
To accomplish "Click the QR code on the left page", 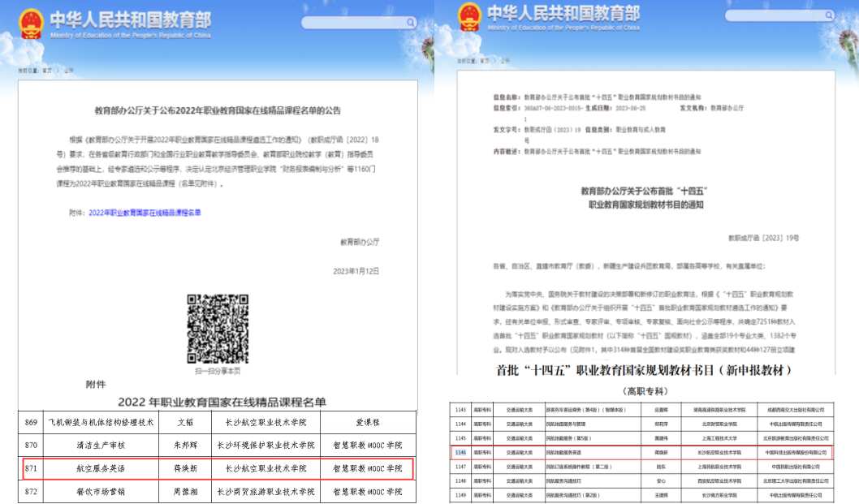I will 218,329.
